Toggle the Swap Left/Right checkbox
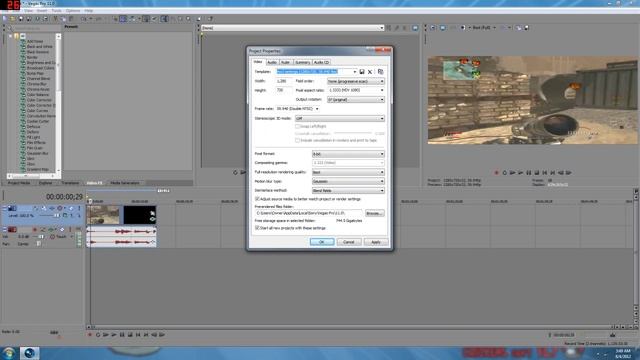The width and height of the screenshot is (640, 360). pos(298,127)
